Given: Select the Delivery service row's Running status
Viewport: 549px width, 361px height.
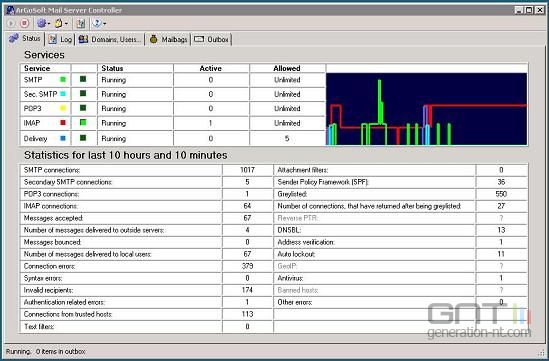Looking at the screenshot, I should 114,139.
